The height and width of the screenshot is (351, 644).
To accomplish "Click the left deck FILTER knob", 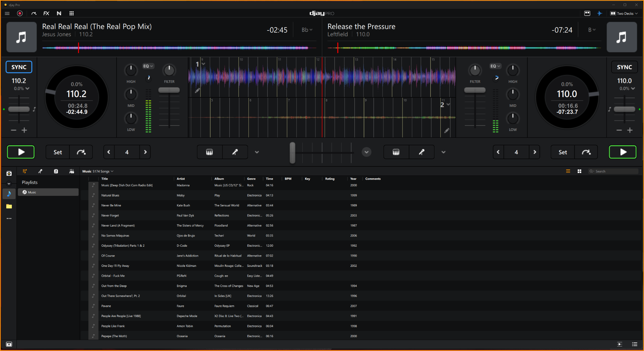I will tap(169, 70).
